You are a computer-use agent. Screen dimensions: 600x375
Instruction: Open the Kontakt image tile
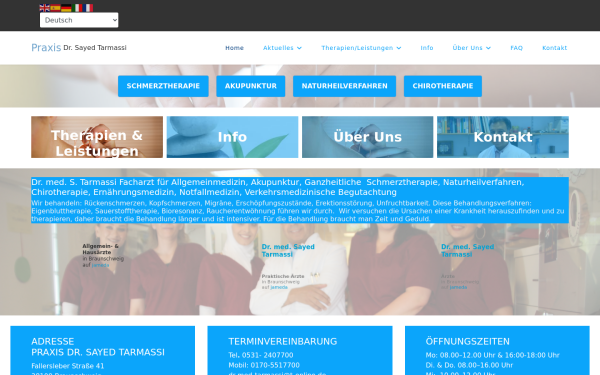pyautogui.click(x=503, y=137)
